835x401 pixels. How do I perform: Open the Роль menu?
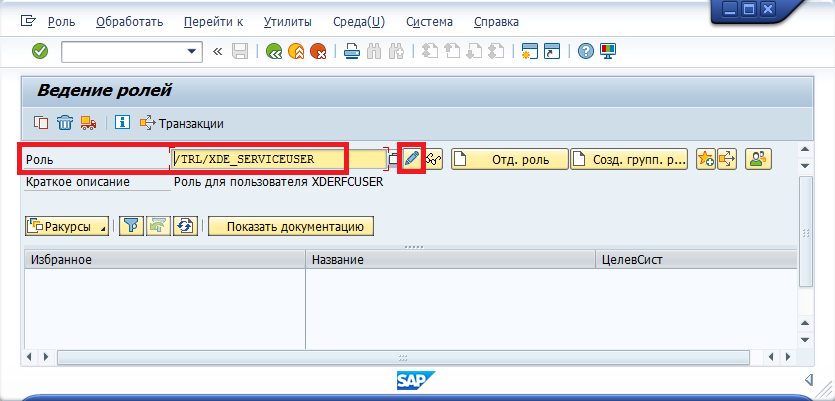pyautogui.click(x=61, y=21)
